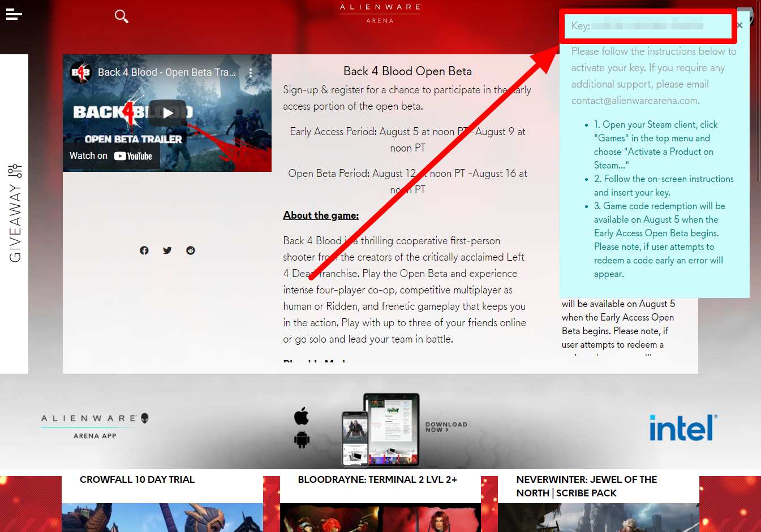This screenshot has height=532, width=761.
Task: Open video options three-dot menu
Action: point(251,72)
